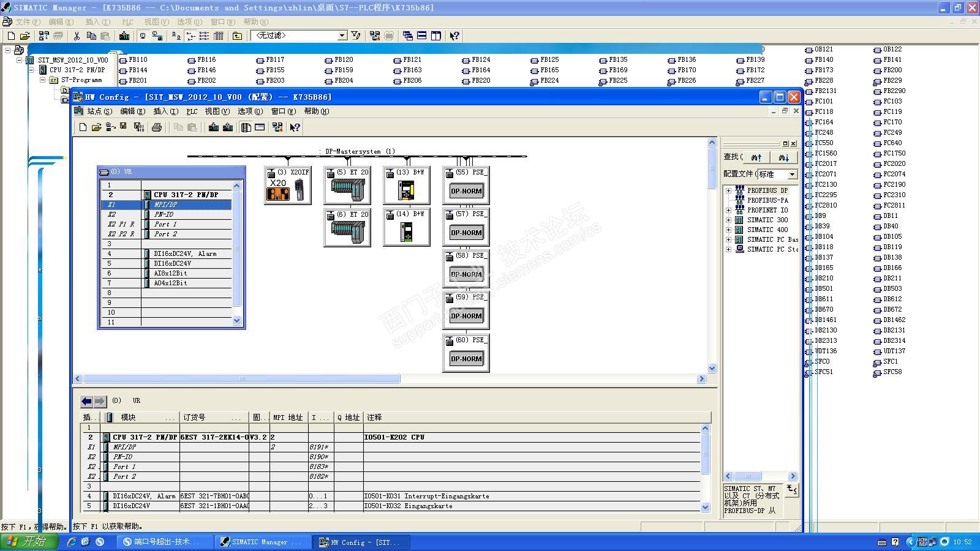This screenshot has height=551, width=980.
Task: Click down arrow of UR rack scrollbar
Action: [237, 320]
